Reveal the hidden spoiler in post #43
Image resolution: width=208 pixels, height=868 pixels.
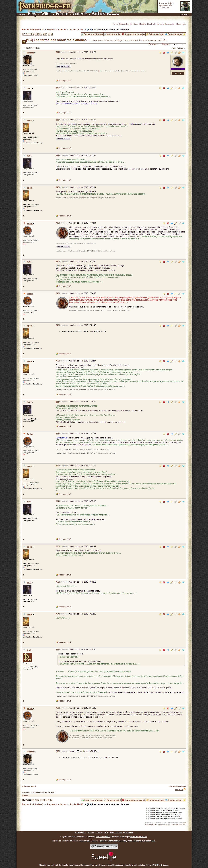point(63,139)
